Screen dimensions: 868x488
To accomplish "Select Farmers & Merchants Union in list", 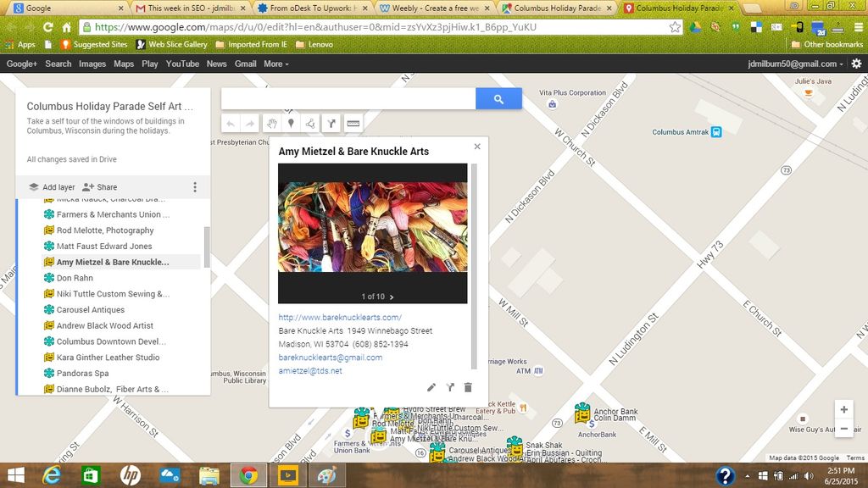I will coord(113,214).
